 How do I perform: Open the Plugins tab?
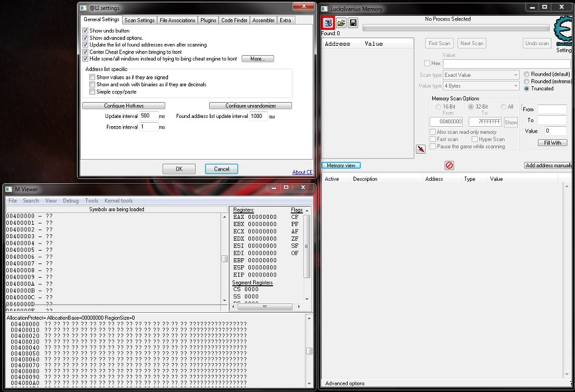coord(209,21)
